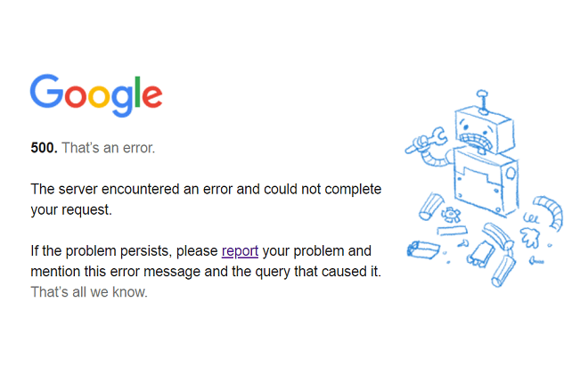Click the "server encountered an error" sentence

click(x=206, y=200)
